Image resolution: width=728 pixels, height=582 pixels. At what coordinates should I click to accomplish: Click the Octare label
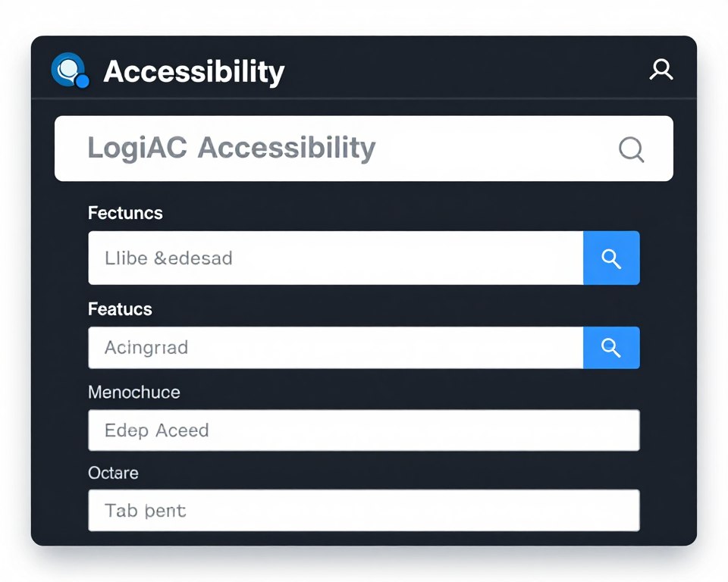pyautogui.click(x=112, y=473)
